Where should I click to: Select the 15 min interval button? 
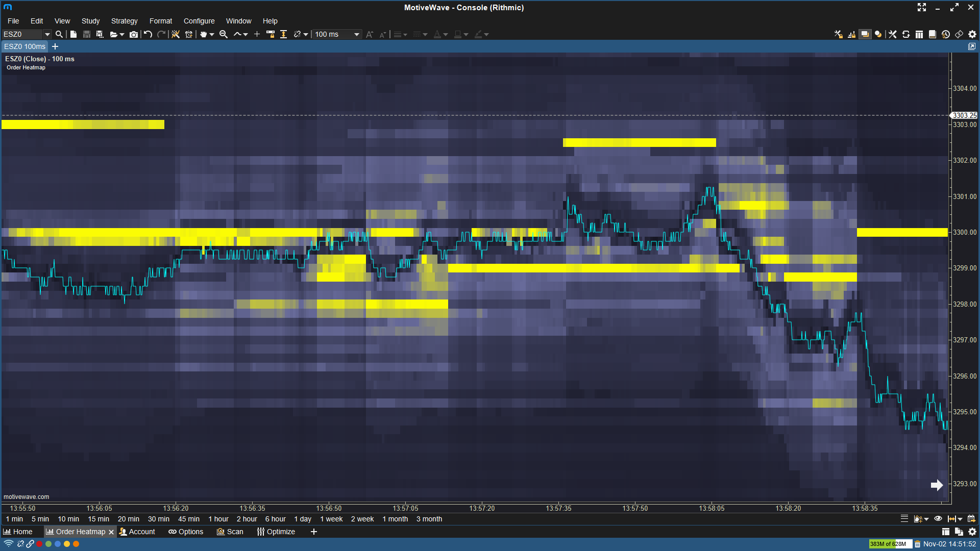[x=99, y=519]
